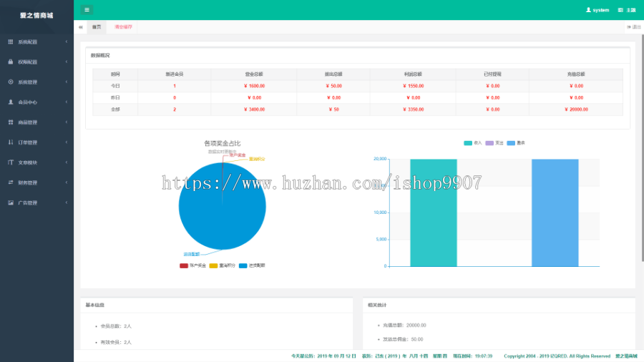
Task: Click the ¥ 1600.00 cell
Action: pos(254,86)
